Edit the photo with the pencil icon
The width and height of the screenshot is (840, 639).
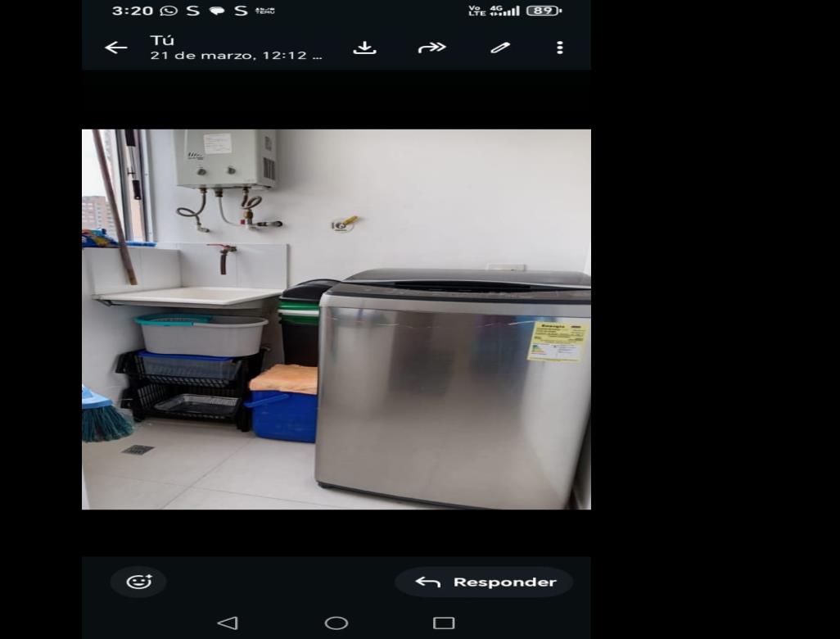click(x=499, y=48)
